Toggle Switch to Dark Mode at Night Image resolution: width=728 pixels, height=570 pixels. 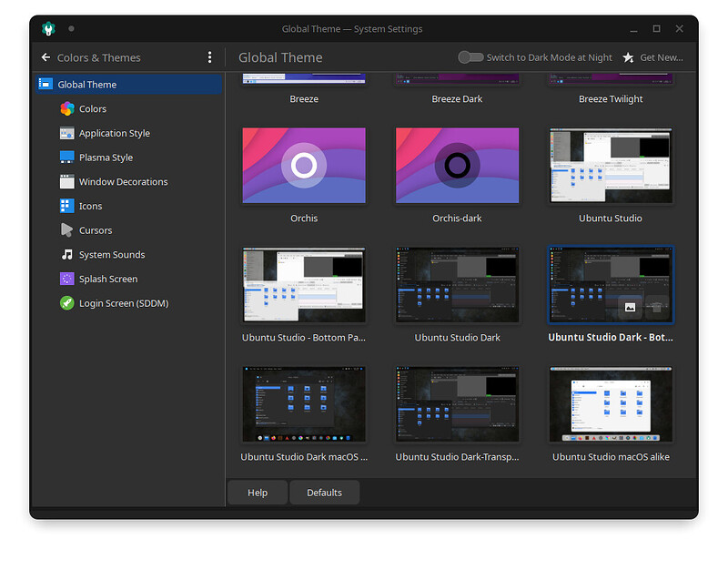click(x=470, y=57)
